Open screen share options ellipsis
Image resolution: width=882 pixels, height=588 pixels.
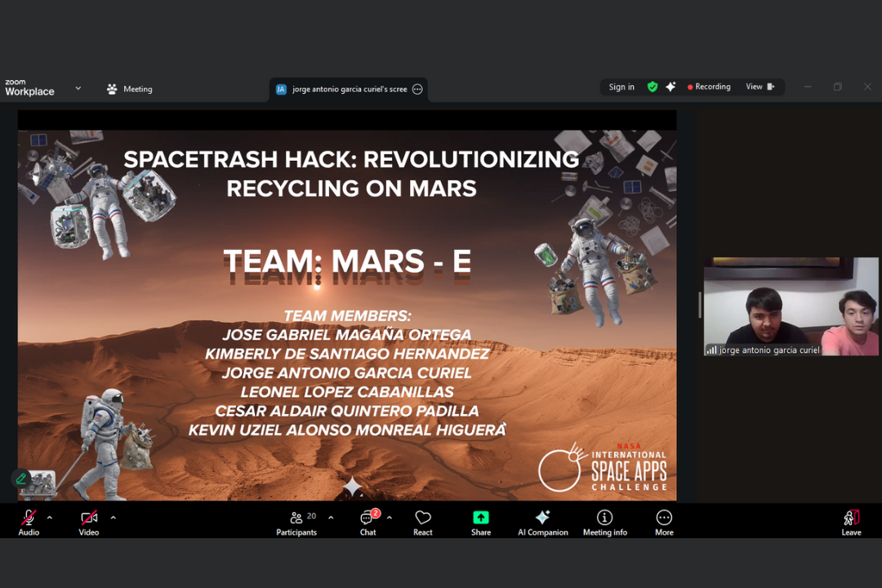(x=417, y=89)
